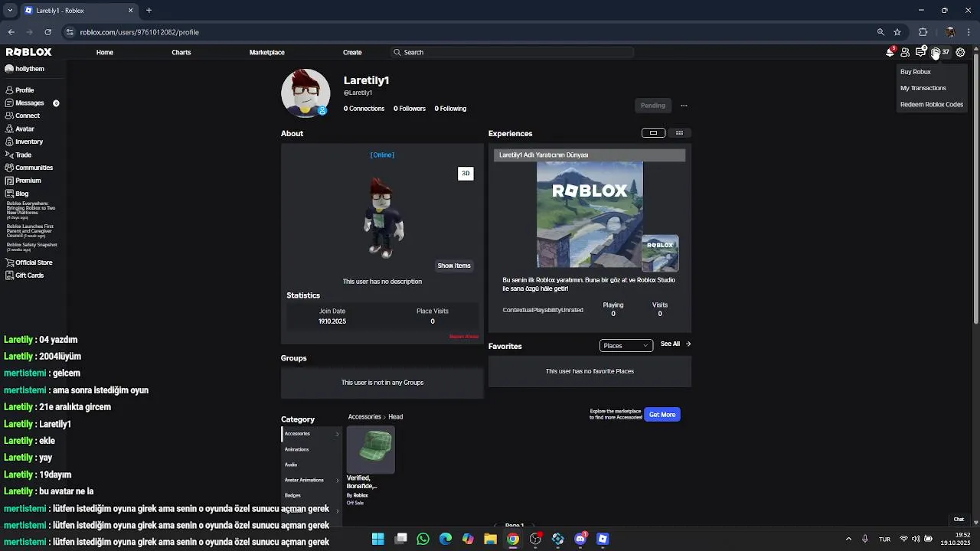Open the browser extensions puzzle icon
980x551 pixels.
point(923,32)
